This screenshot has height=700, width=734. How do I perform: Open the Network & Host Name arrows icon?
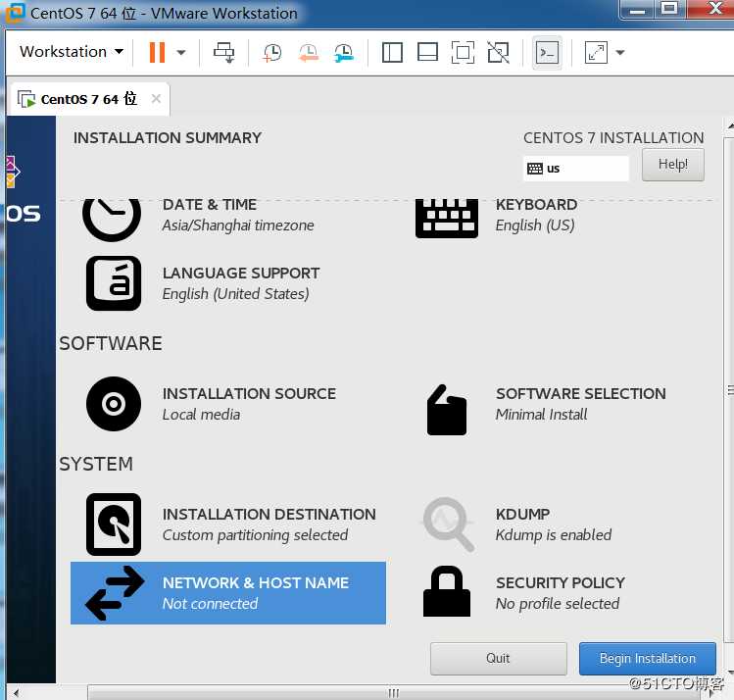[x=116, y=593]
